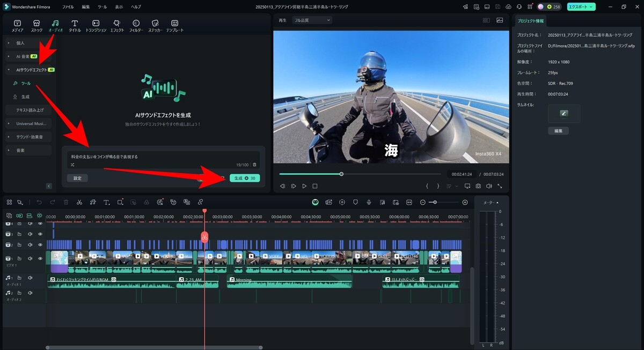Select the 生成 item under AI sound effects

[x=25, y=96]
